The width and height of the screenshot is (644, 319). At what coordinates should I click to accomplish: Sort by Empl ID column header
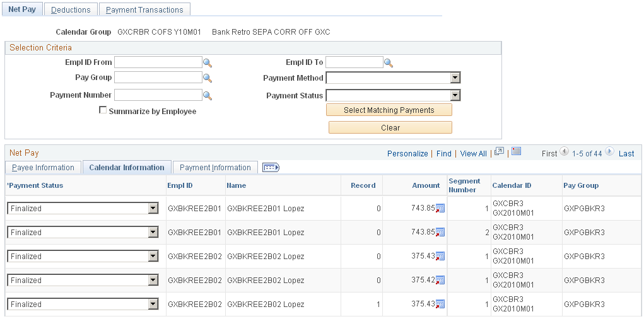click(x=180, y=185)
